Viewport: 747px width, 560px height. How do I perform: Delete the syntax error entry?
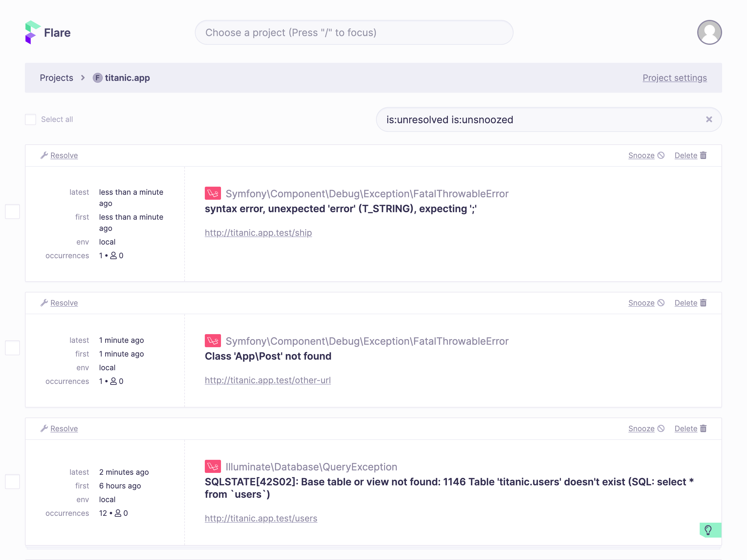point(686,155)
